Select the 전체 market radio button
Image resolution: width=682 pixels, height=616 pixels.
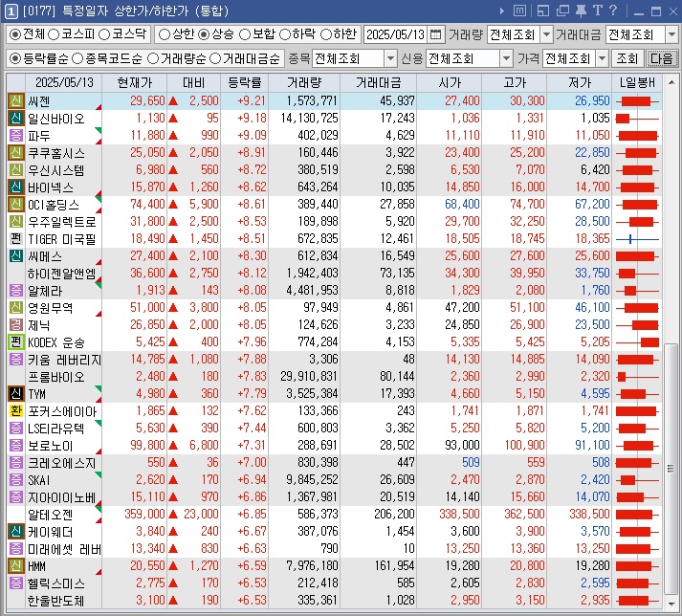(x=15, y=34)
